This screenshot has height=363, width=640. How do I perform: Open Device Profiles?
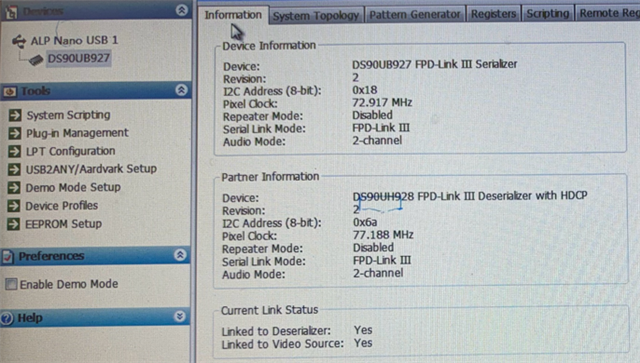[x=62, y=205]
